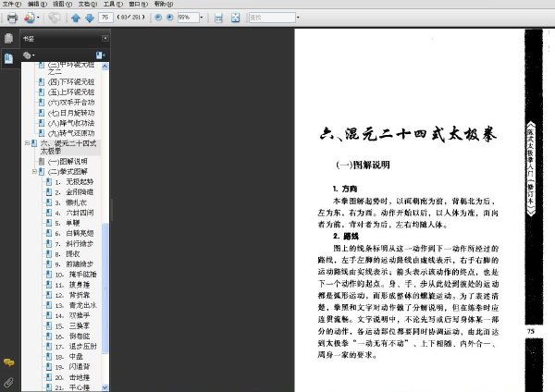Open the 文件(F) File menu

(12, 4)
